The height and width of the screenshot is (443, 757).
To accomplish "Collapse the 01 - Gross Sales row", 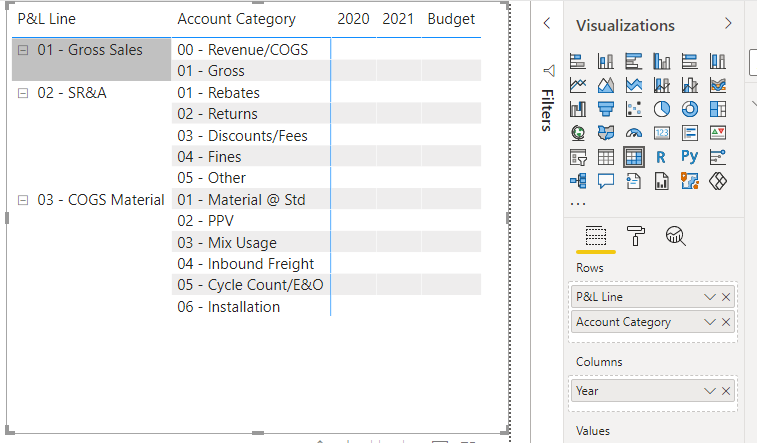I will pyautogui.click(x=23, y=50).
